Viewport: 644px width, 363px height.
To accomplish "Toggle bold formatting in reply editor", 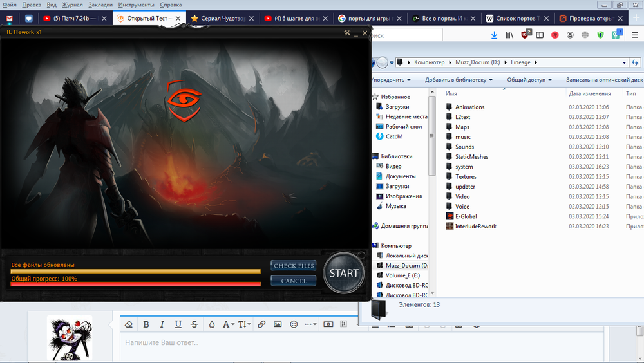I will (146, 324).
